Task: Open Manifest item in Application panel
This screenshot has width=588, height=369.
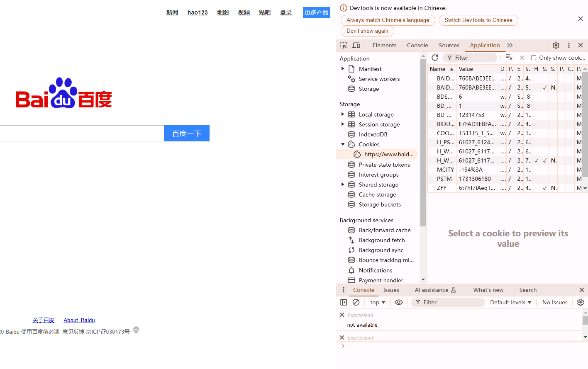Action: [370, 69]
